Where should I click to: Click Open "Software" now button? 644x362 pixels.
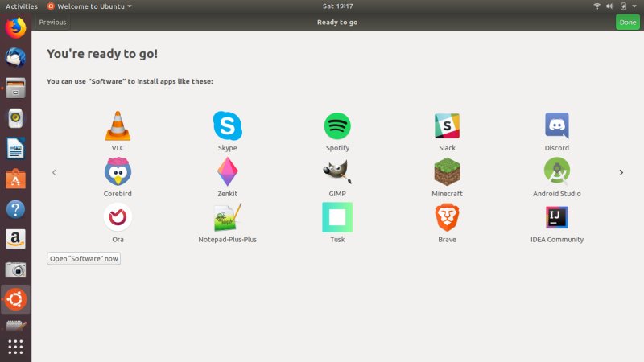(84, 258)
